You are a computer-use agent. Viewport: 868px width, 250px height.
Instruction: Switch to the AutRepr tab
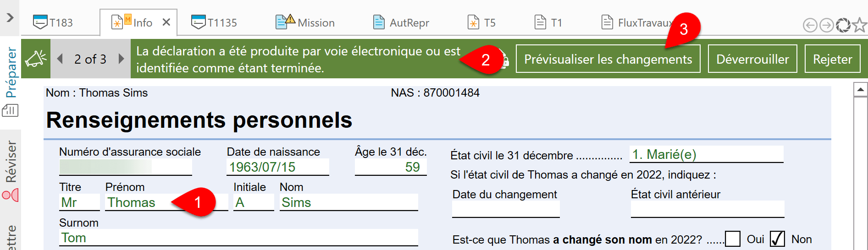[x=401, y=22]
